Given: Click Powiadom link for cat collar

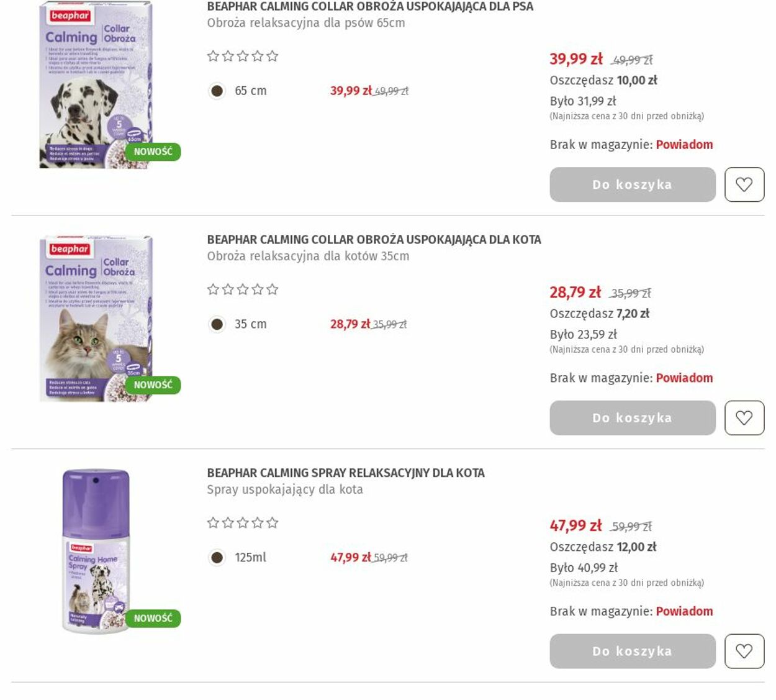Looking at the screenshot, I should coord(684,378).
